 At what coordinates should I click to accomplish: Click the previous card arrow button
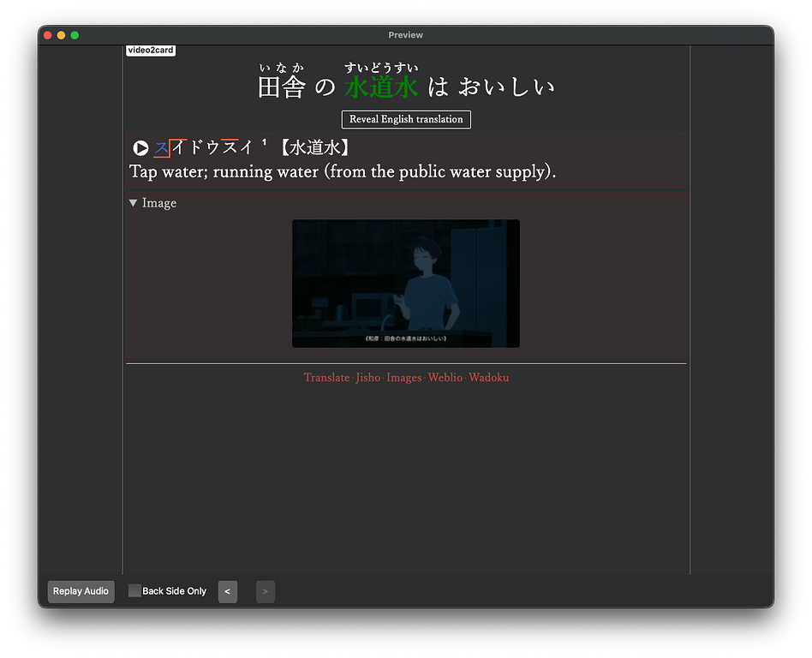point(227,591)
